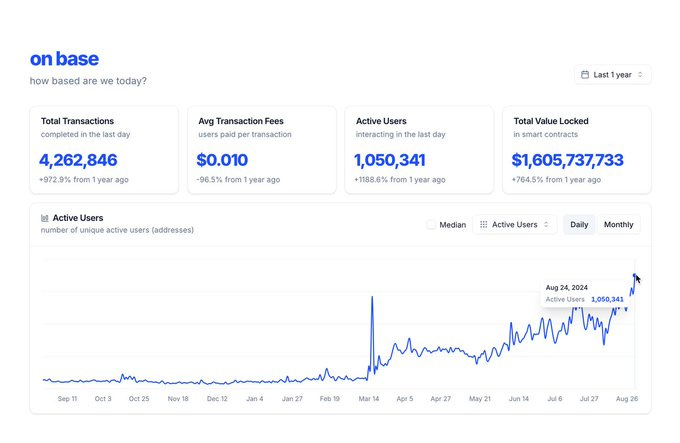Click the Jun 14 label on the chart axis

click(519, 398)
